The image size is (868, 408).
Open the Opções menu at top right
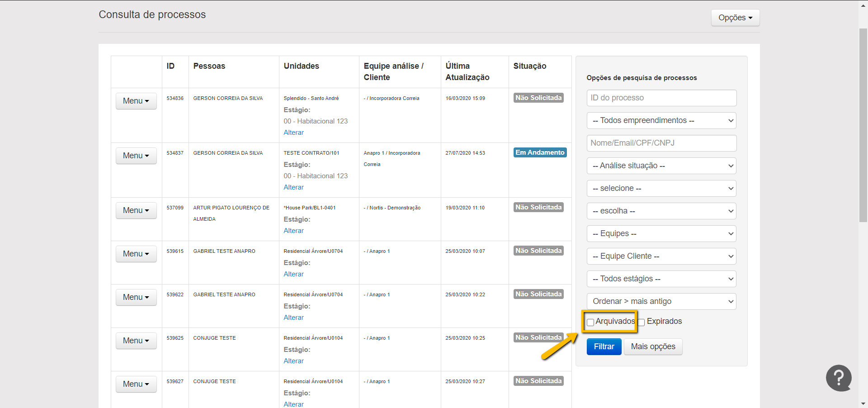tap(735, 18)
